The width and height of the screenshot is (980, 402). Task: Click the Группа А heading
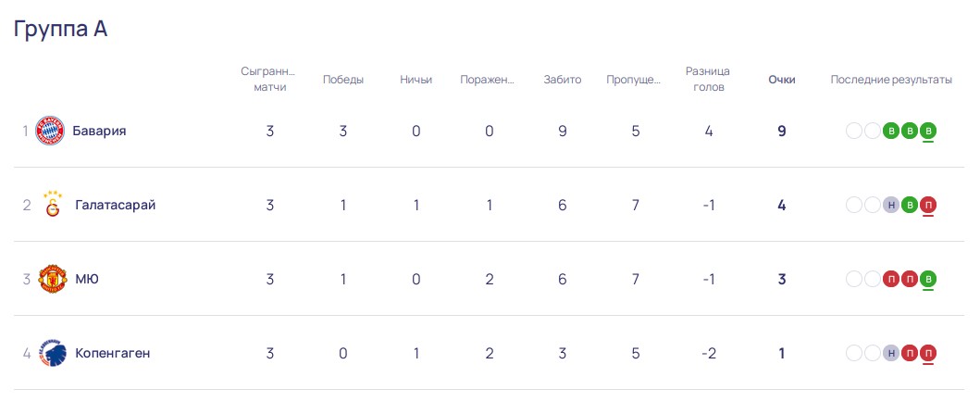point(61,29)
